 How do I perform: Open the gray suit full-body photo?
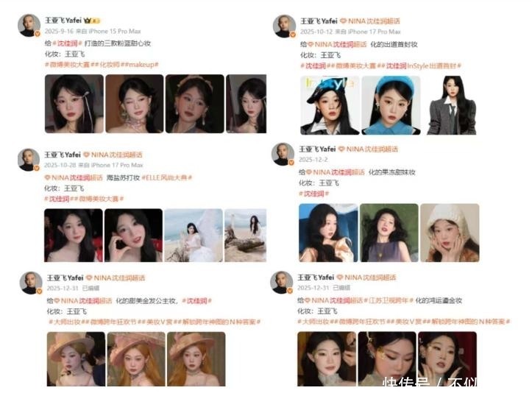click(x=451, y=105)
